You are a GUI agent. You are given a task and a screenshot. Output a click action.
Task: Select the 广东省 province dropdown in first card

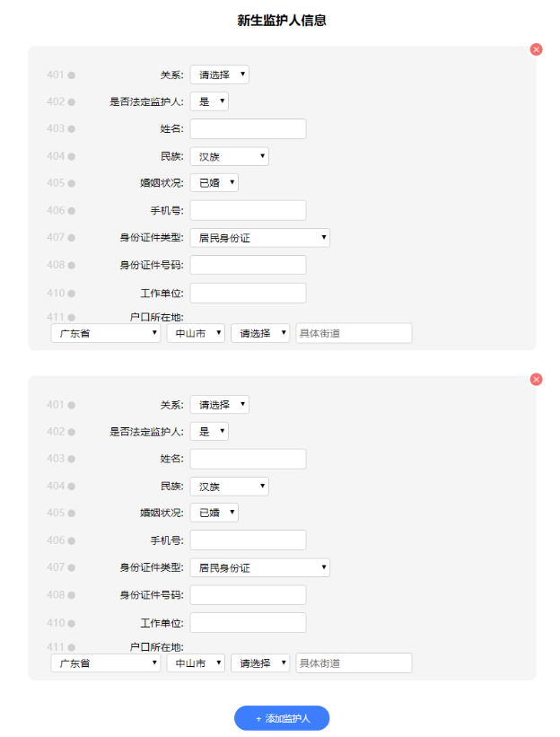coord(106,333)
